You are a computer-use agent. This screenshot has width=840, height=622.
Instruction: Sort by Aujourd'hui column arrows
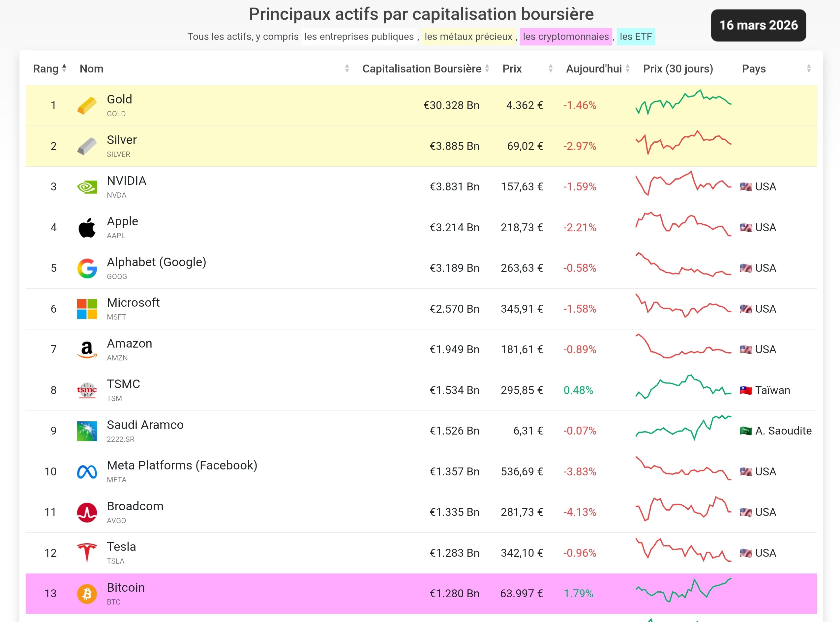click(x=628, y=69)
